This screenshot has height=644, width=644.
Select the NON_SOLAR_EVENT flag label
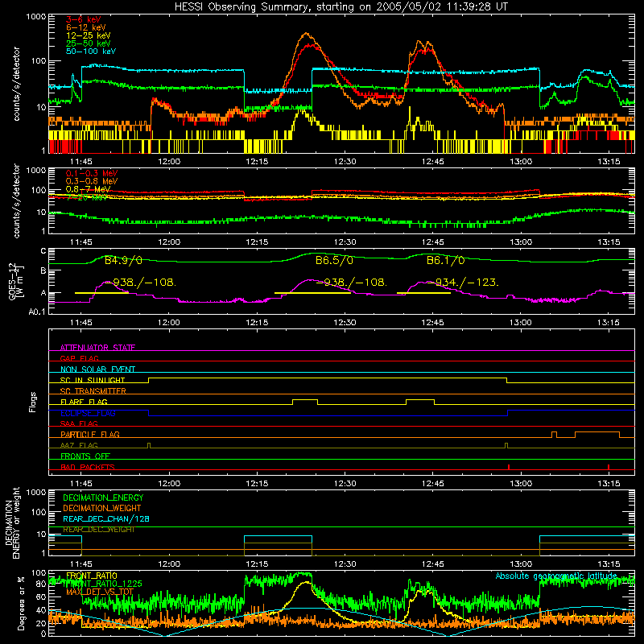(x=97, y=369)
